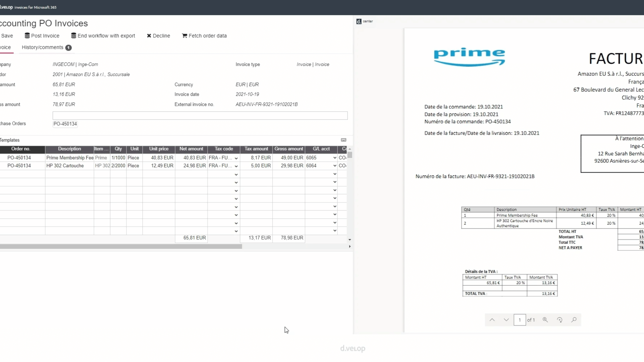Zoom in on the invoice document
The width and height of the screenshot is (644, 362).
[545, 320]
